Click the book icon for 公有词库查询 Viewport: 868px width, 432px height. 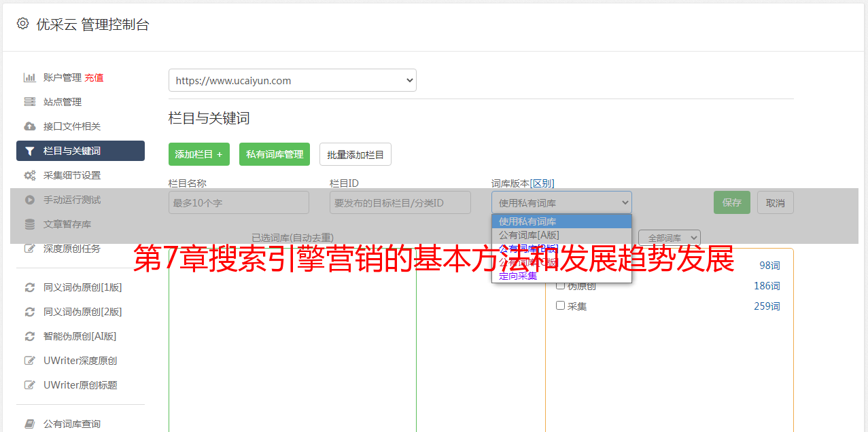coord(29,424)
